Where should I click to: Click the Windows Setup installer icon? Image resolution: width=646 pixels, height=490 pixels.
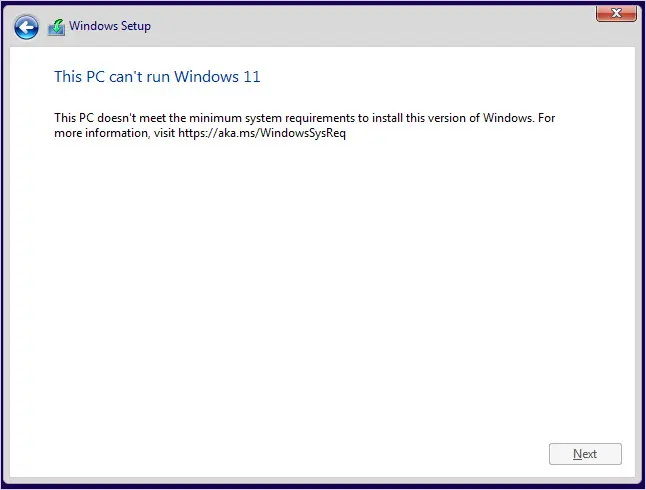(x=56, y=27)
